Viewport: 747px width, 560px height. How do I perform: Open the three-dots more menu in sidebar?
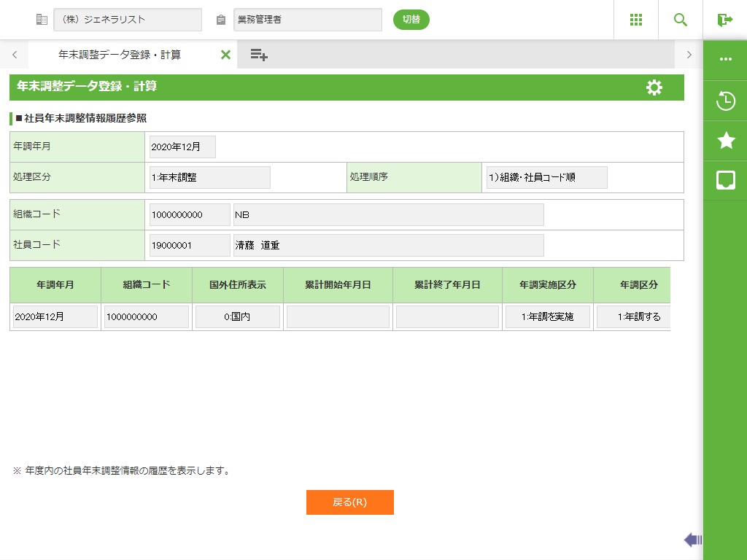click(x=725, y=59)
